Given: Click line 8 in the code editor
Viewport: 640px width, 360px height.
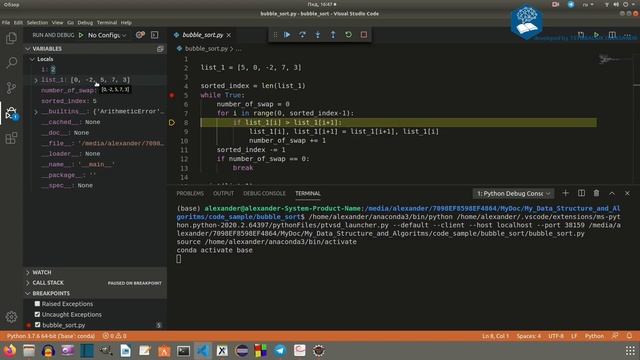Looking at the screenshot, I should pyautogui.click(x=398, y=122).
